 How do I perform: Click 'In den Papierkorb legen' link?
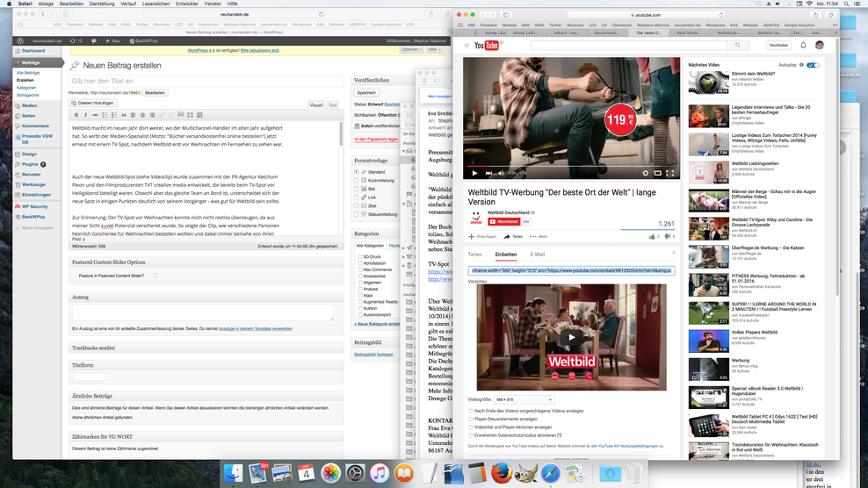376,140
